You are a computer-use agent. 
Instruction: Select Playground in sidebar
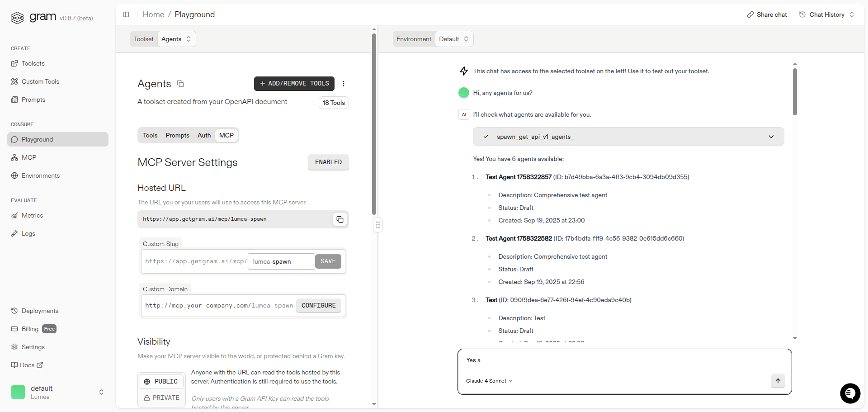point(58,139)
